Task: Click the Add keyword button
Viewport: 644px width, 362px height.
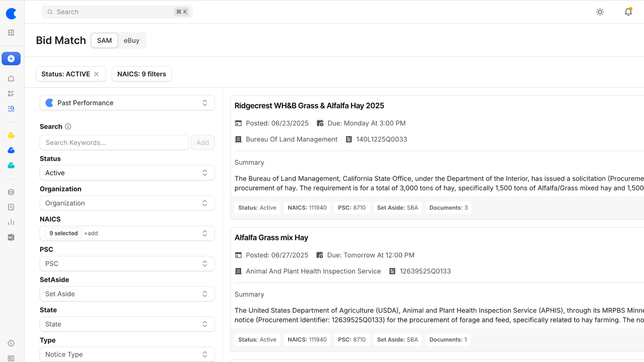Action: click(x=203, y=142)
